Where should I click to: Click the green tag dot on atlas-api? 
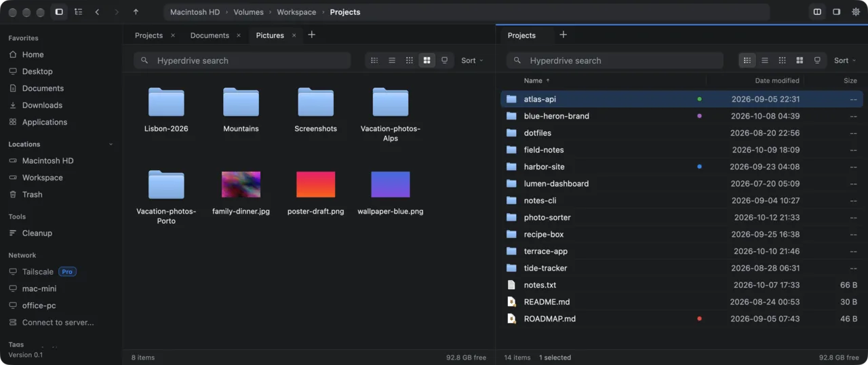coord(699,99)
